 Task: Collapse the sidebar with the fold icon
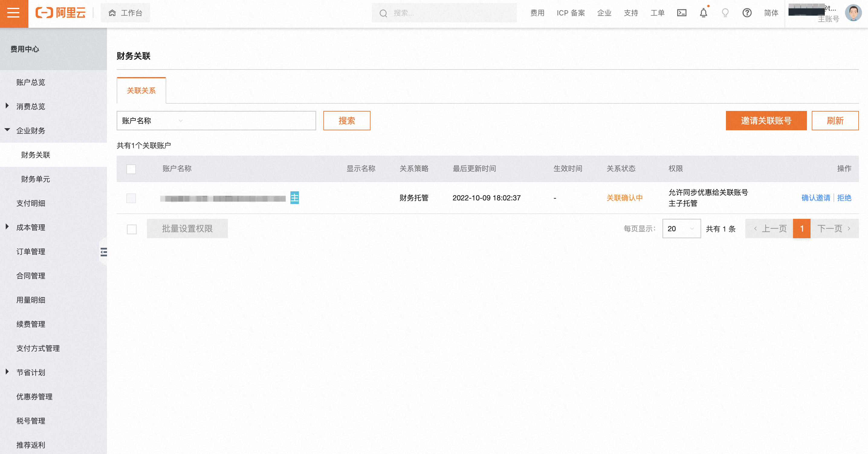click(103, 252)
